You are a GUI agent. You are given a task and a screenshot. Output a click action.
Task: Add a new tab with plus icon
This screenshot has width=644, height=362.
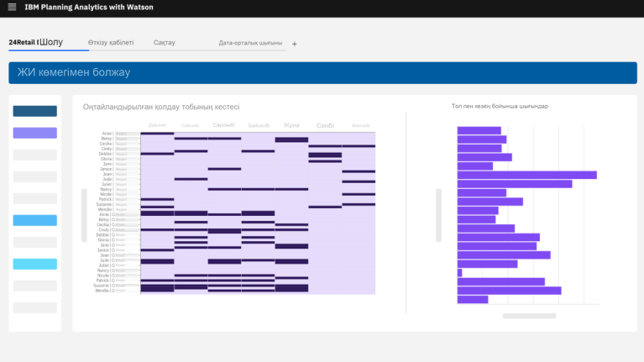(294, 44)
